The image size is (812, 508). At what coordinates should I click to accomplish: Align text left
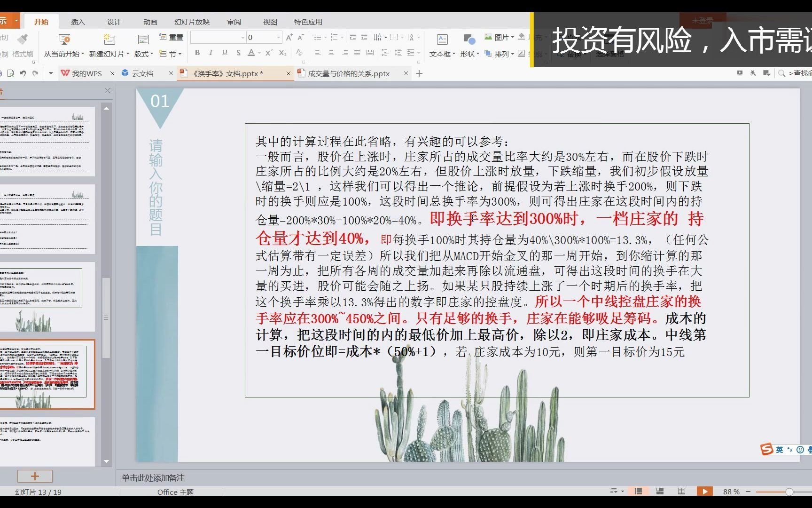318,53
